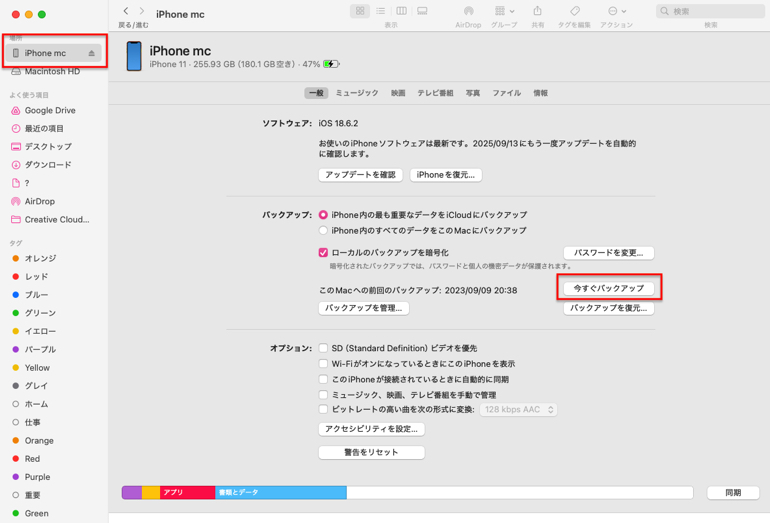
Task: Enable the SD video preference checkbox
Action: click(323, 348)
